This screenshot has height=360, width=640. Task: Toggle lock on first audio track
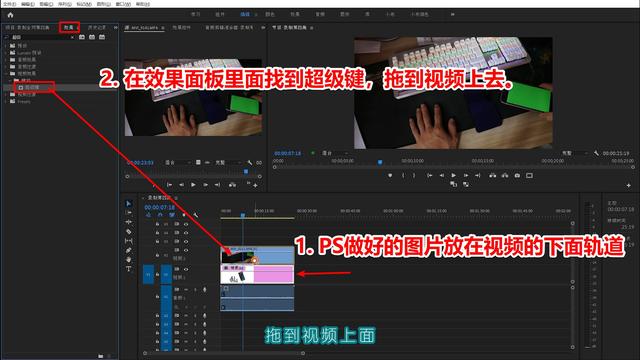[157, 296]
